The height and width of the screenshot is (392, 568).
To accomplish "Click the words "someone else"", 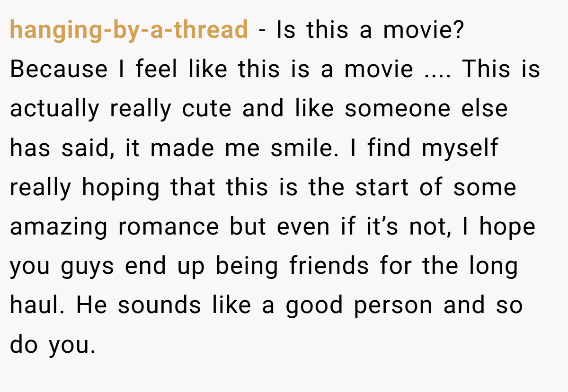I will point(426,109).
